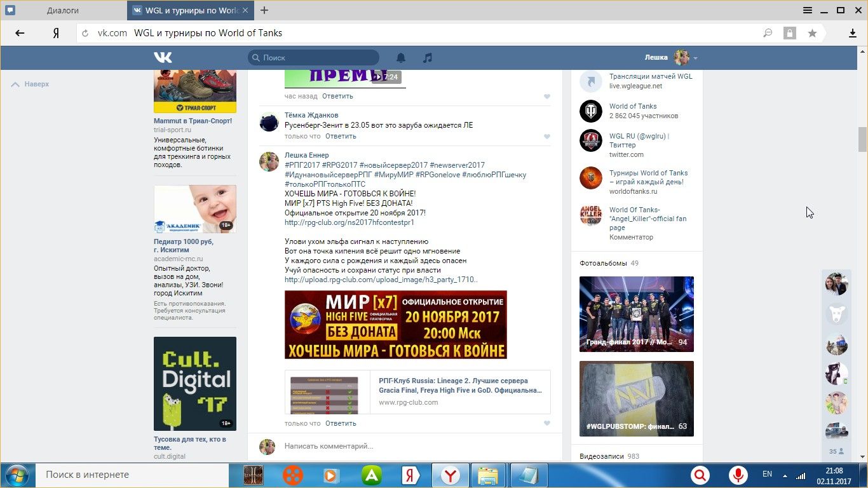
Task: Click taskbar Поиск в интернете field
Action: [131, 475]
